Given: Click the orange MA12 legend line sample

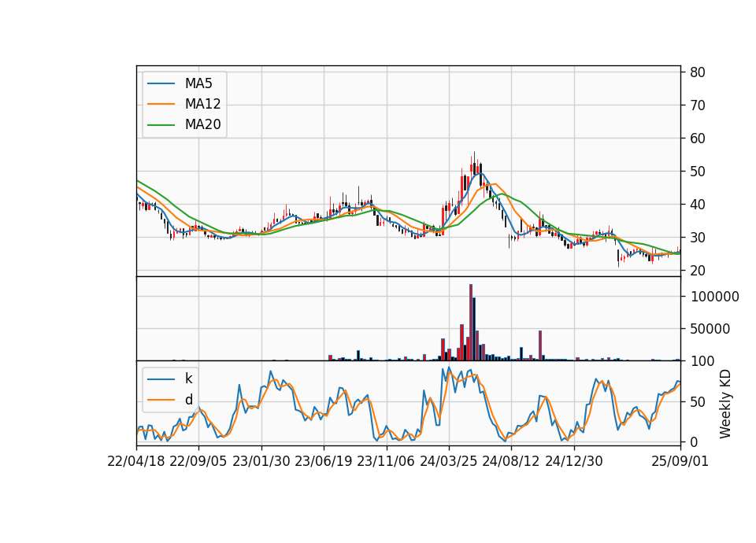Looking at the screenshot, I should click(x=161, y=104).
